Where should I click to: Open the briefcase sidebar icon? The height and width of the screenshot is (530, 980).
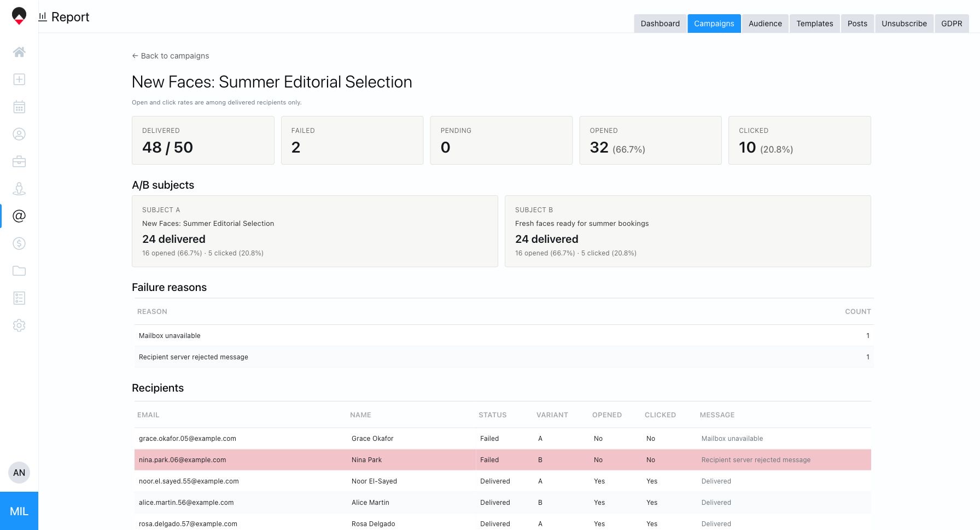pyautogui.click(x=19, y=161)
